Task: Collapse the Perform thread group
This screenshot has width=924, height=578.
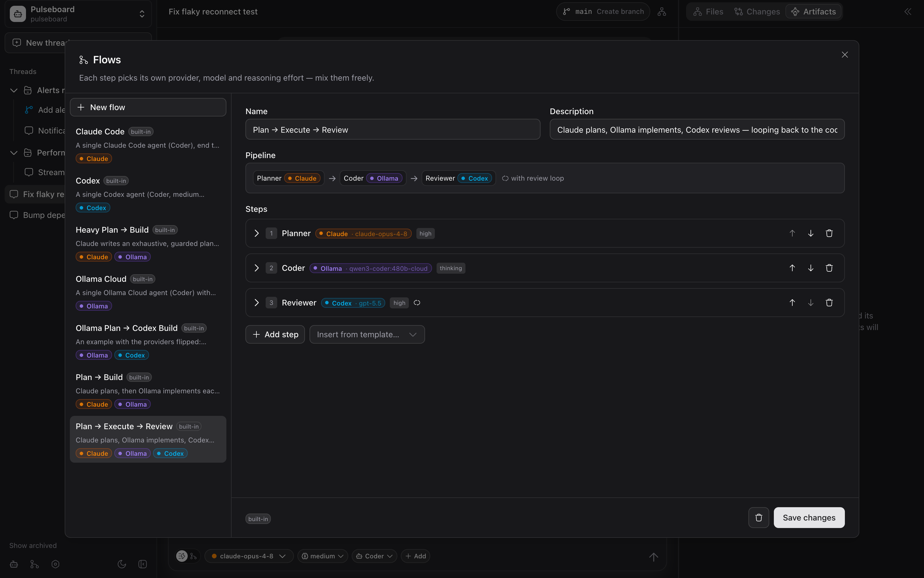Action: point(14,153)
